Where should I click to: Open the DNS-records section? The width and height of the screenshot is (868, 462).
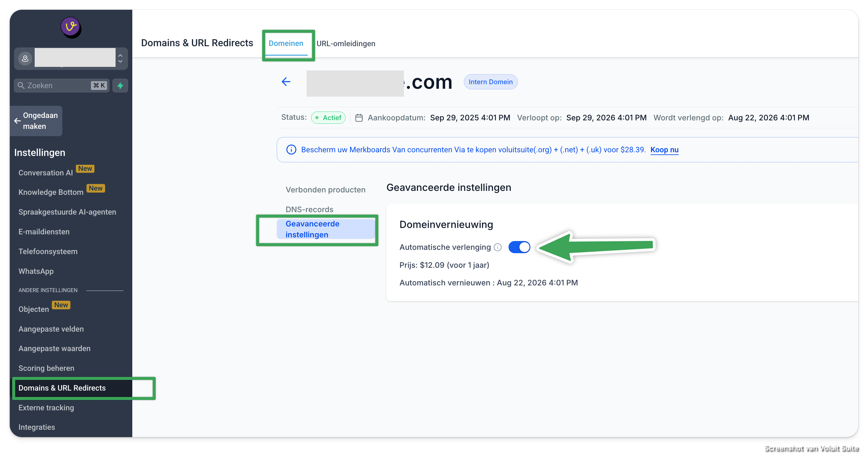point(309,209)
